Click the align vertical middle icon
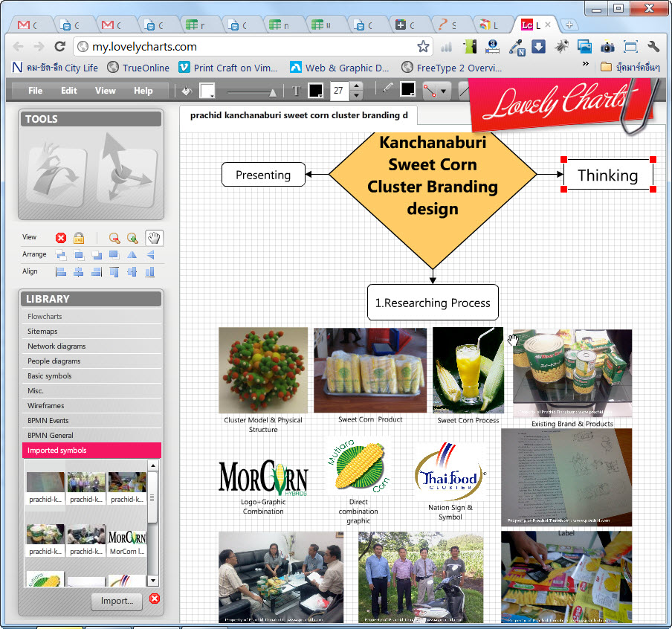 [132, 272]
